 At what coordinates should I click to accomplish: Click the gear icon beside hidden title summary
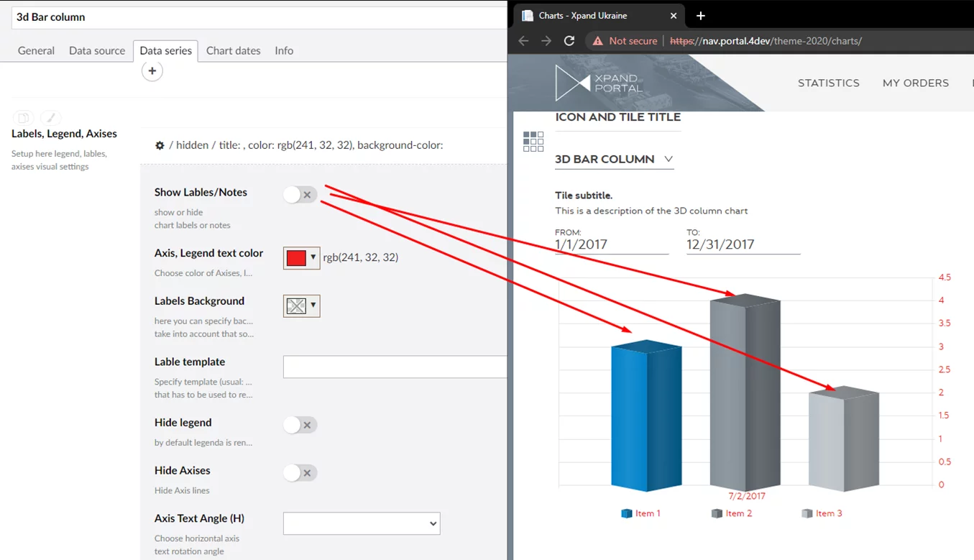160,145
